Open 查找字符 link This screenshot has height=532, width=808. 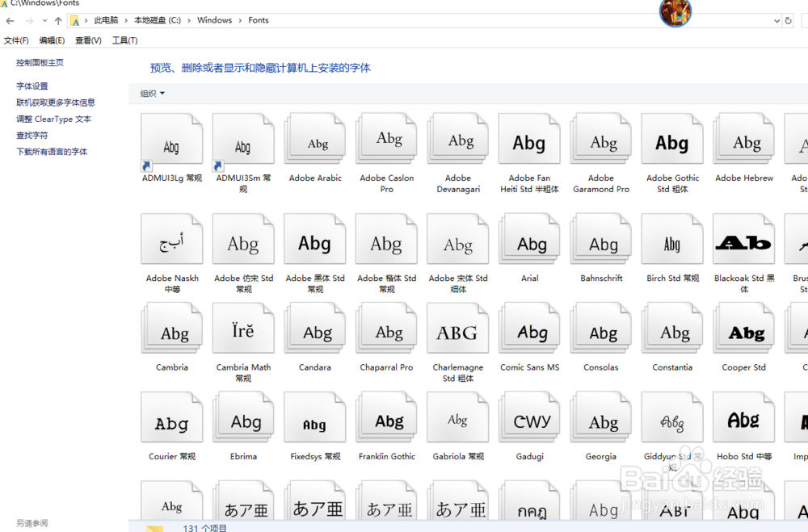coord(32,136)
